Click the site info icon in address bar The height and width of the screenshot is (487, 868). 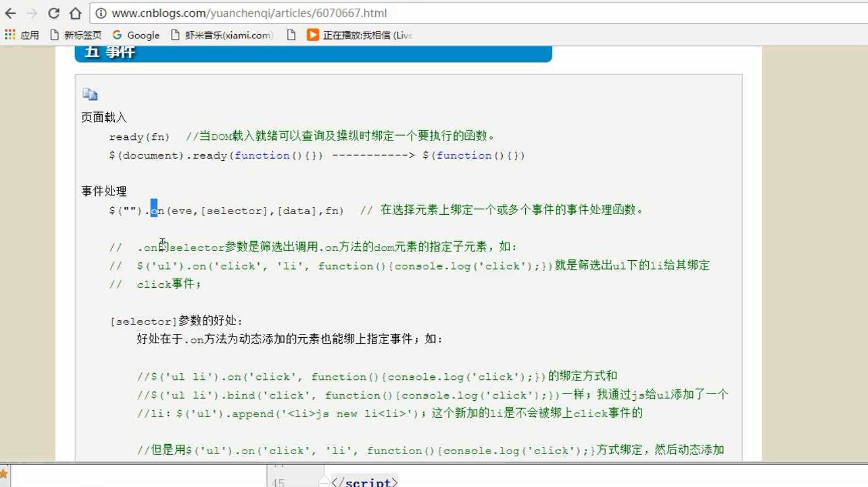[x=101, y=13]
